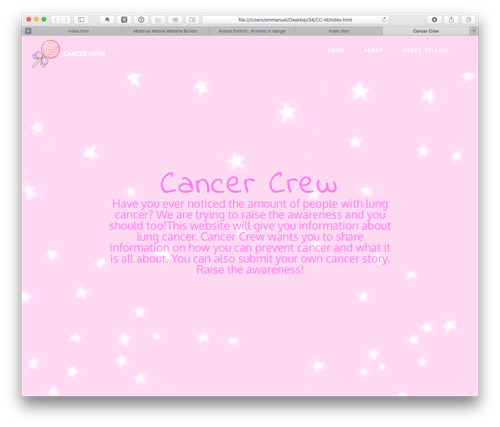Open the Share menu icon

coord(451,20)
